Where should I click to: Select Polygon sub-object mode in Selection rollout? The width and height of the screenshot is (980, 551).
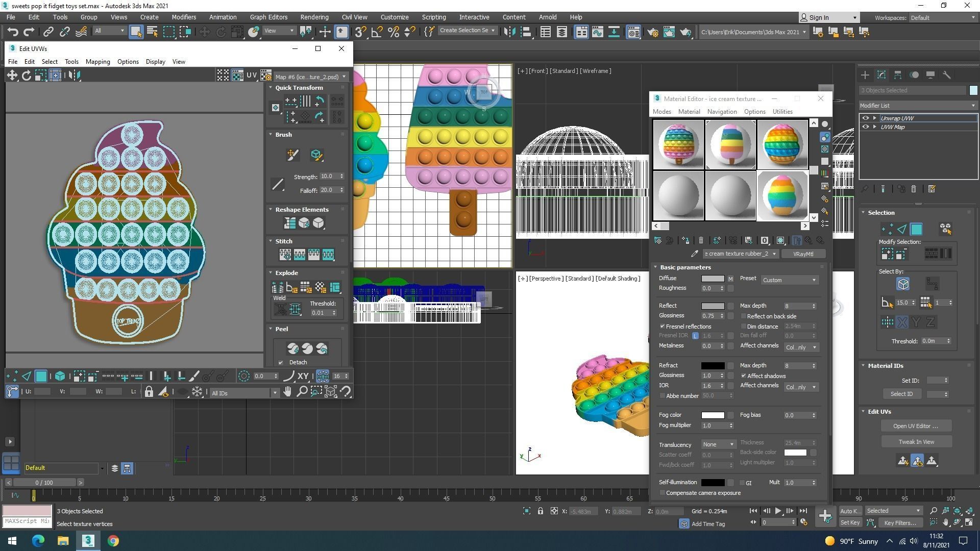pyautogui.click(x=916, y=229)
